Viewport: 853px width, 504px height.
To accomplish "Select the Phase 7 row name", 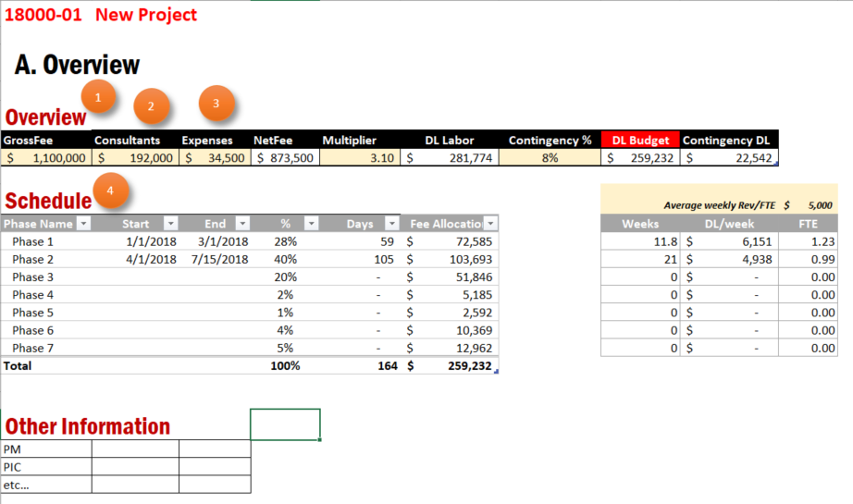I will click(32, 348).
